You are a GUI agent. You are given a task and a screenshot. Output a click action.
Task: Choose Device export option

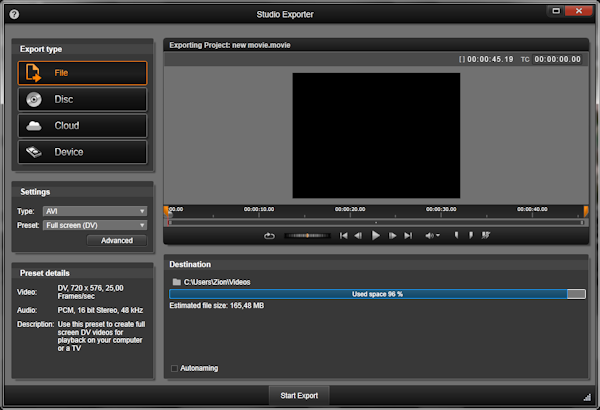pos(82,152)
